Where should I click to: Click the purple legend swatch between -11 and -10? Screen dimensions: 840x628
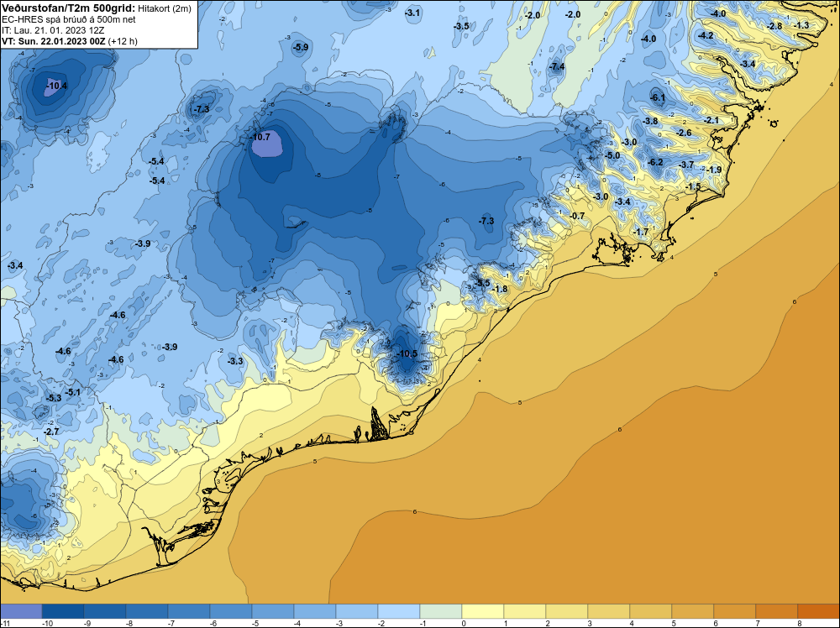tap(22, 611)
